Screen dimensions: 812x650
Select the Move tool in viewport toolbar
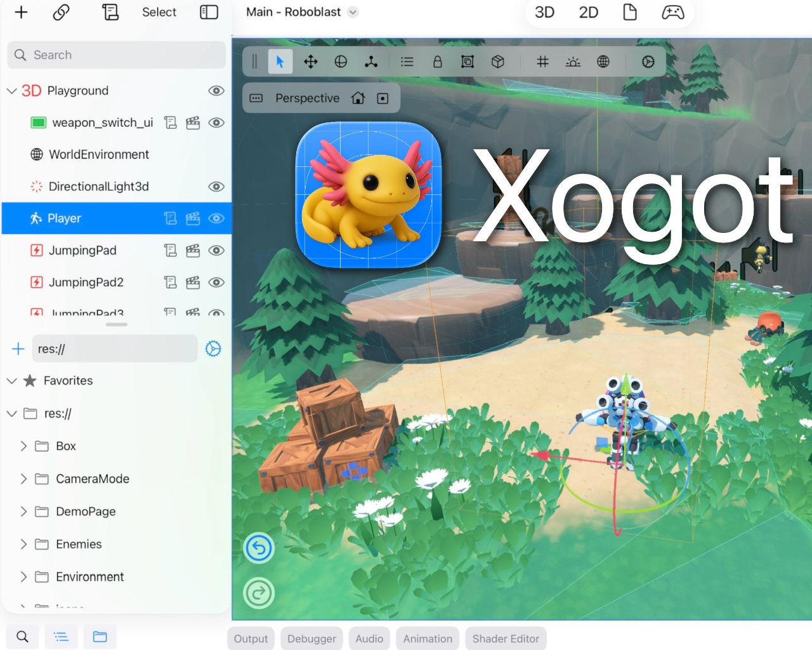pyautogui.click(x=310, y=62)
